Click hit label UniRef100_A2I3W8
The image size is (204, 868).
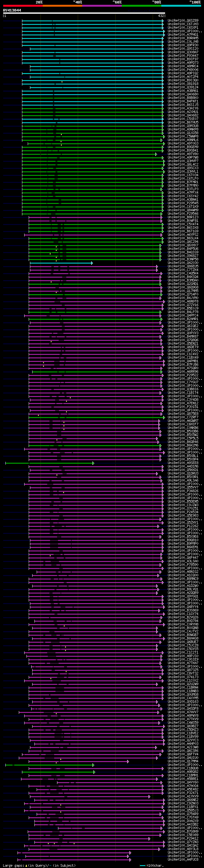pyautogui.click(x=183, y=747)
